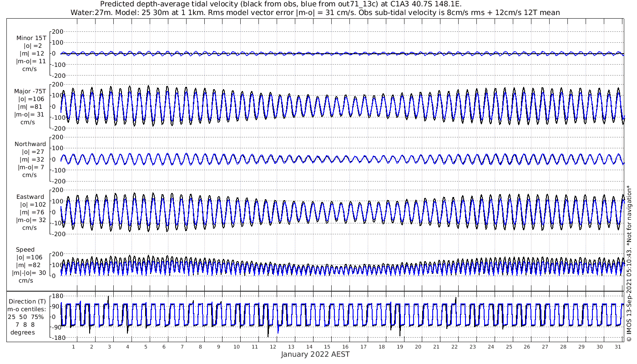Image resolution: width=637 pixels, height=364 pixels.
Task: Click the 'Eastward' panel label
Action: pos(30,197)
